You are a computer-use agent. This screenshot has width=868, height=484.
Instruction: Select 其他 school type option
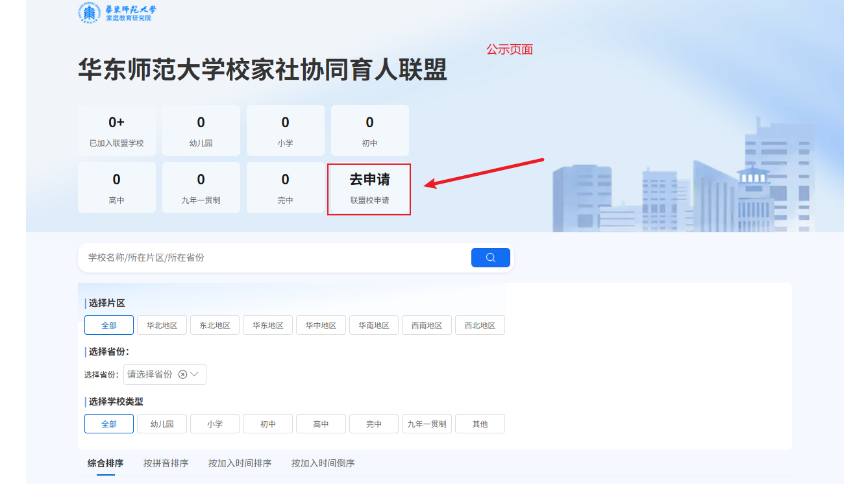pyautogui.click(x=480, y=424)
